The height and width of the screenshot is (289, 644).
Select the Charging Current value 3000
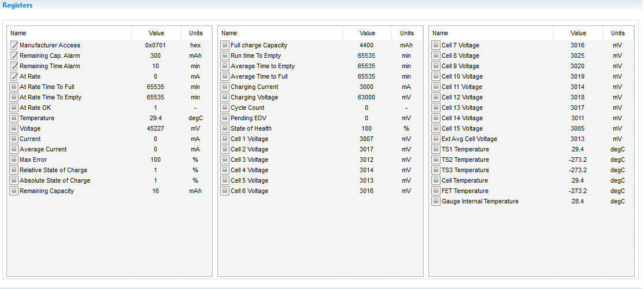tap(367, 87)
